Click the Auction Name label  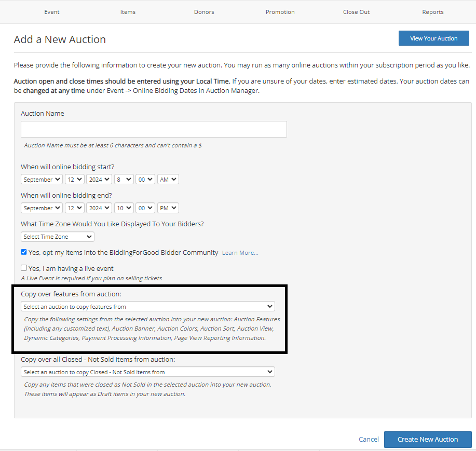coord(43,113)
